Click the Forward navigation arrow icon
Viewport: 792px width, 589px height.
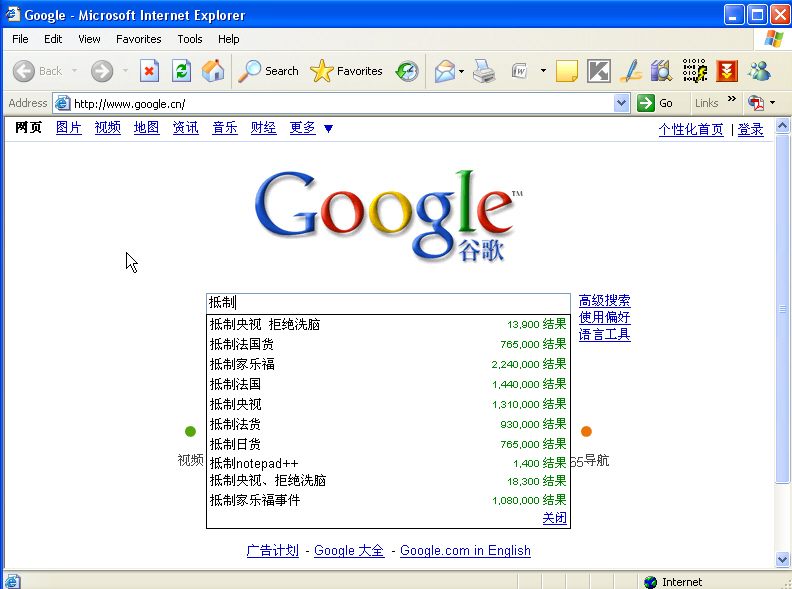(102, 71)
